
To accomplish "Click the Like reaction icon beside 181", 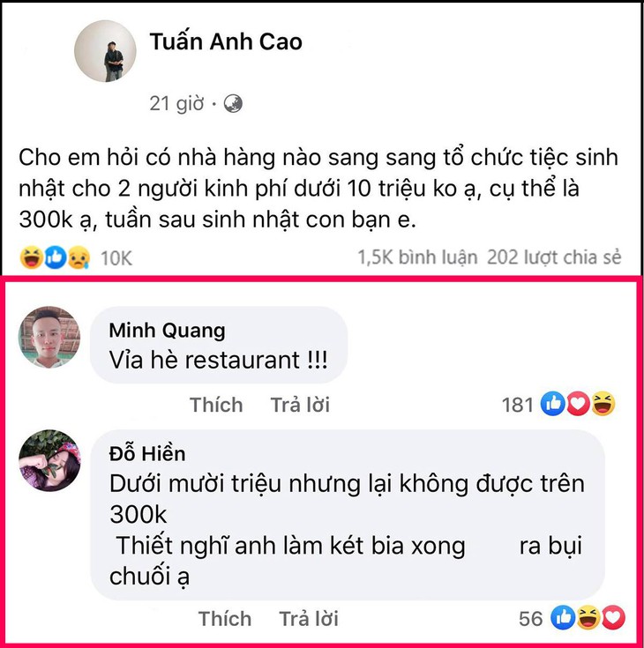I will tap(552, 404).
